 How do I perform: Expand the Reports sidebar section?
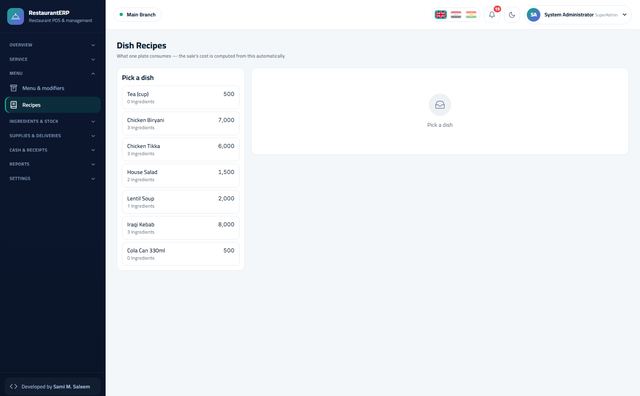pyautogui.click(x=52, y=164)
